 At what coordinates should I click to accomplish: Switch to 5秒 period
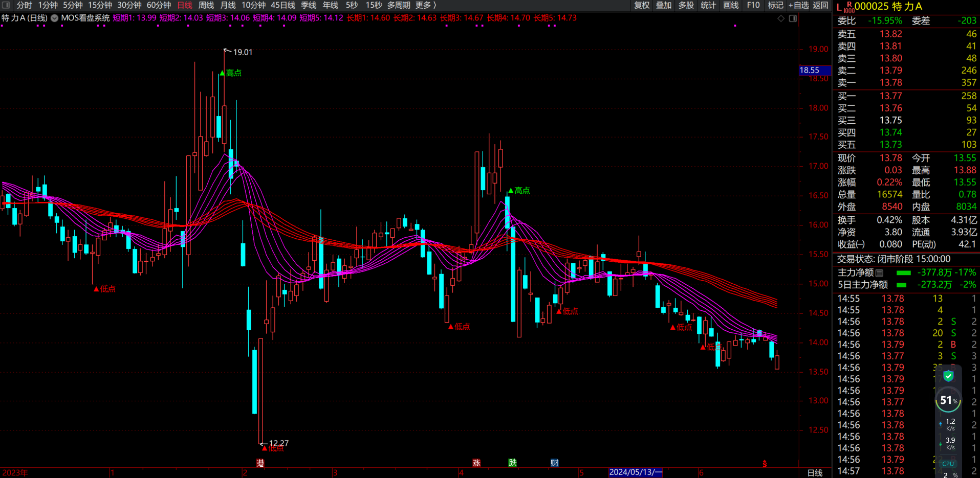pos(352,5)
